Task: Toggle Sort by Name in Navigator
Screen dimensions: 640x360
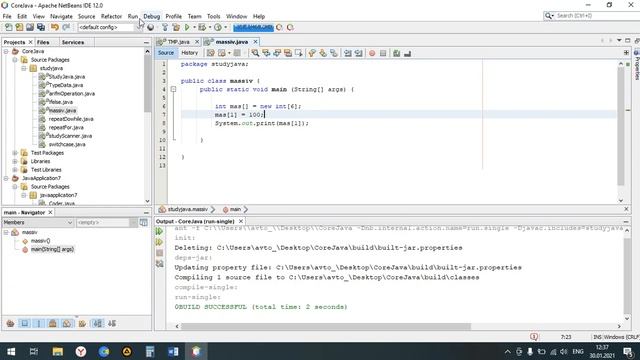Action: pos(97,324)
